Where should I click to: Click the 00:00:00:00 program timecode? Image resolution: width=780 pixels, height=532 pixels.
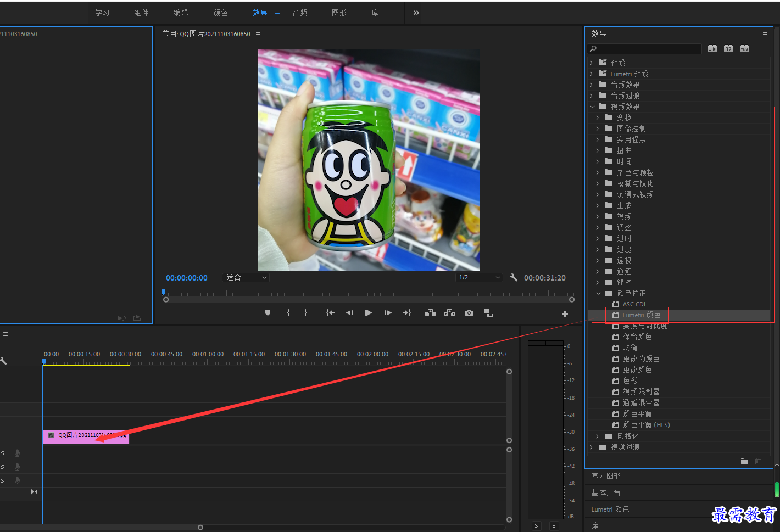[187, 278]
